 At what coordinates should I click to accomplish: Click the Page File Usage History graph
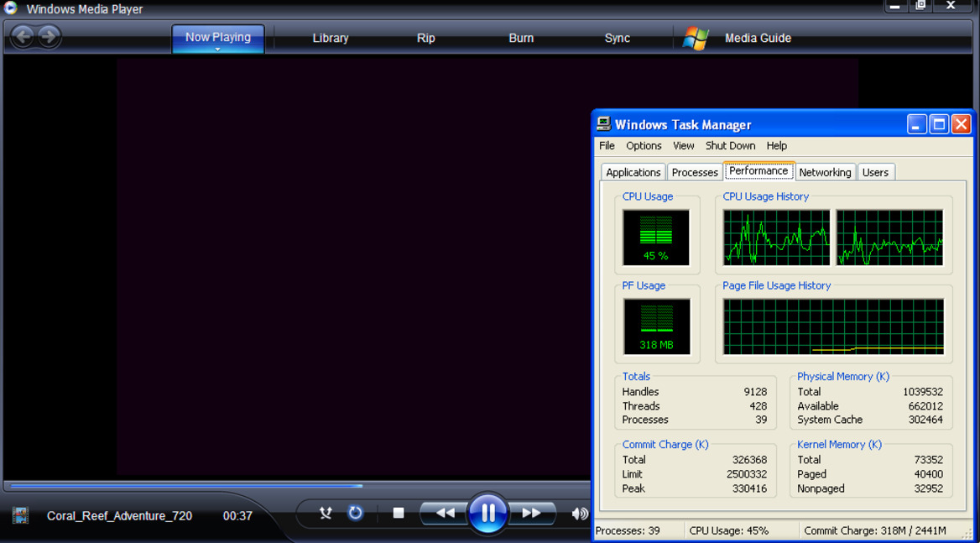coord(833,326)
